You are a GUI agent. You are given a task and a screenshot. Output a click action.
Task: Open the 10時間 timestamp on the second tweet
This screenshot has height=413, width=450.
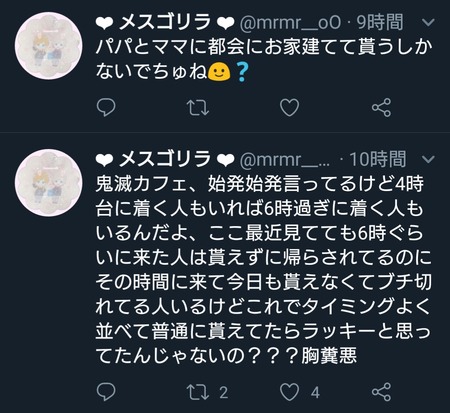[x=378, y=159]
